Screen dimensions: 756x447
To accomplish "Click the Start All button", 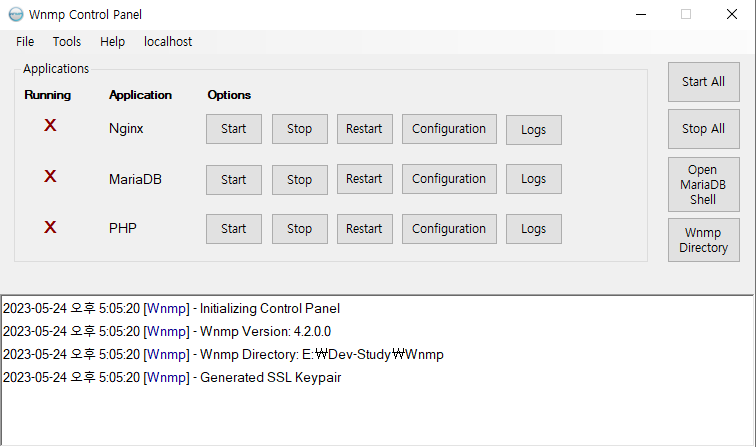I will (703, 82).
